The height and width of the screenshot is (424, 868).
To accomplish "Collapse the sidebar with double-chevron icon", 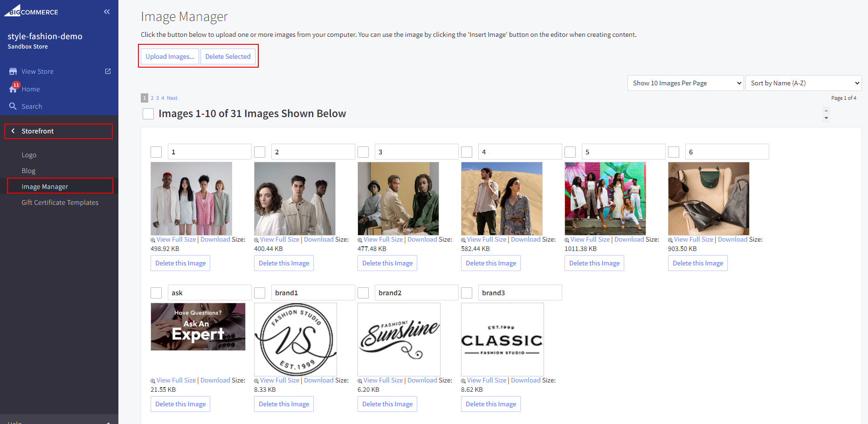I will pos(107,12).
